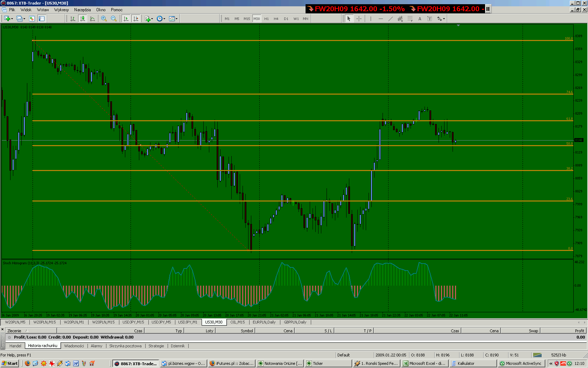
Task: Open the Wykresy menu
Action: (x=61, y=10)
